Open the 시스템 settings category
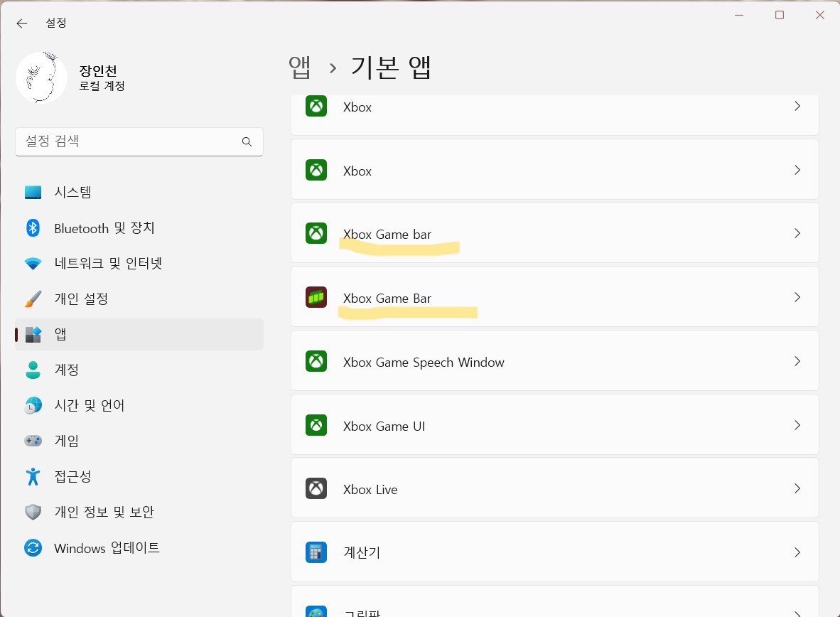Screen dimensions: 840x617 click(x=139, y=192)
